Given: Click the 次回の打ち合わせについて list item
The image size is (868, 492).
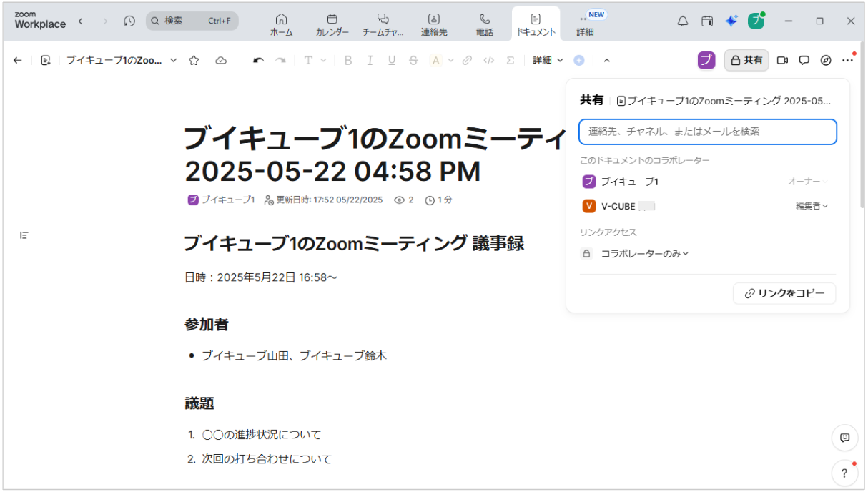Looking at the screenshot, I should point(267,459).
